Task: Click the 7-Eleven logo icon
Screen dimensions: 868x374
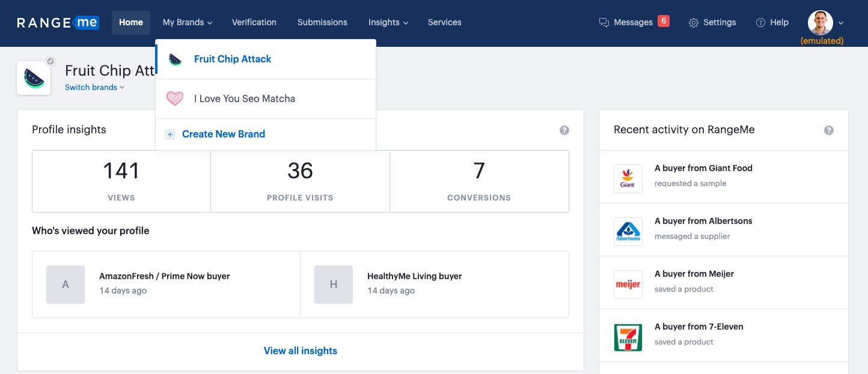Action: (628, 337)
